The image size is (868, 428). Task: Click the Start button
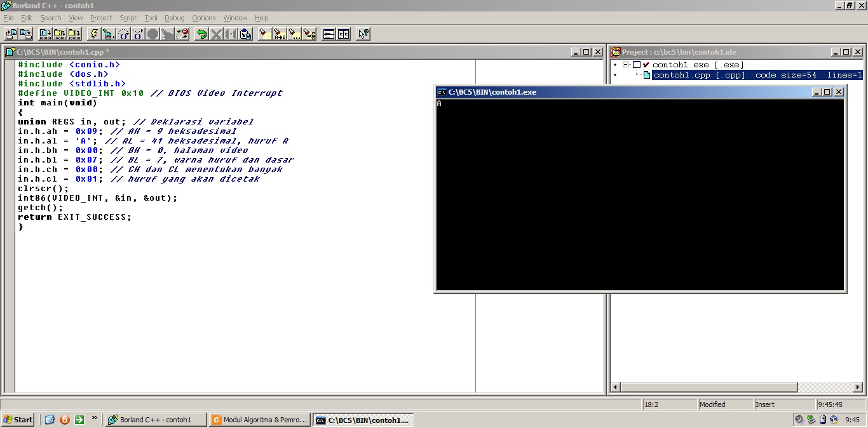tap(17, 419)
